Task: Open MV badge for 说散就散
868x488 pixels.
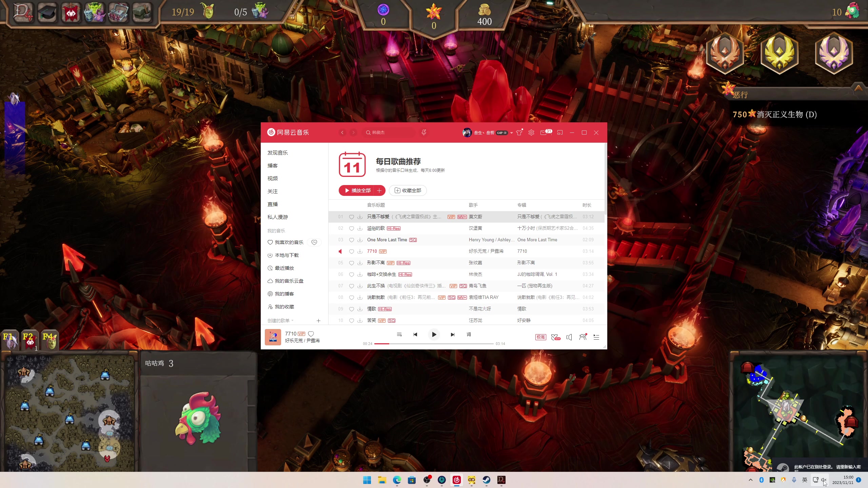Action: pos(462,298)
